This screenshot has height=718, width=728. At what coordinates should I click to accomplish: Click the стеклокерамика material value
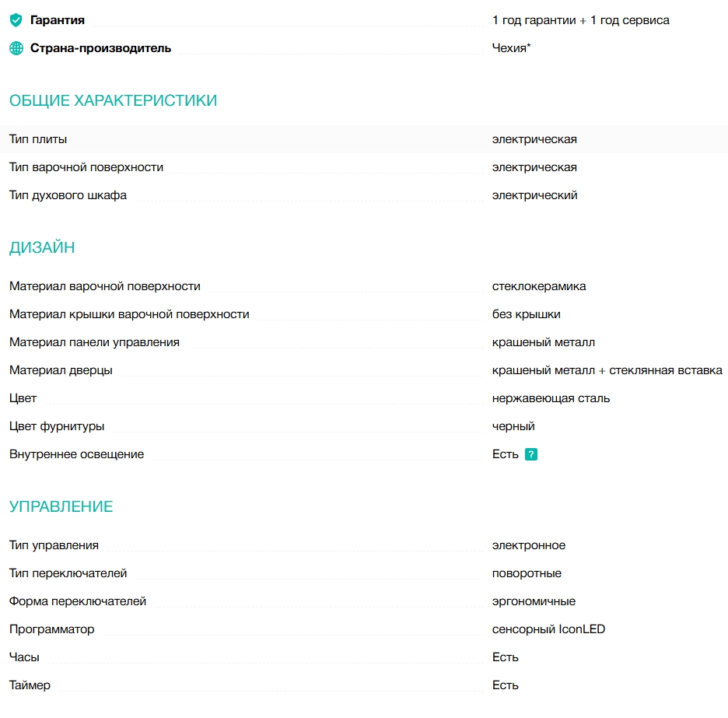click(539, 286)
